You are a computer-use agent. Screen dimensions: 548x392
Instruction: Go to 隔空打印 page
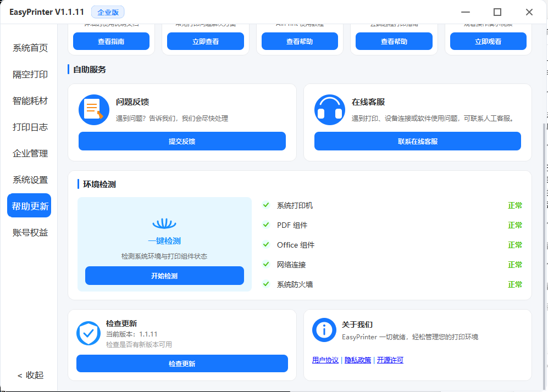(30, 74)
